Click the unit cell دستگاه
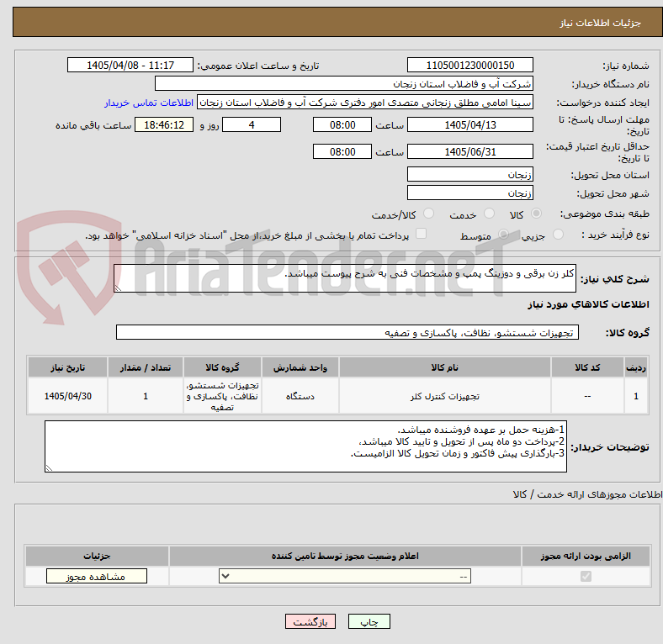663x644 pixels. click(x=300, y=396)
